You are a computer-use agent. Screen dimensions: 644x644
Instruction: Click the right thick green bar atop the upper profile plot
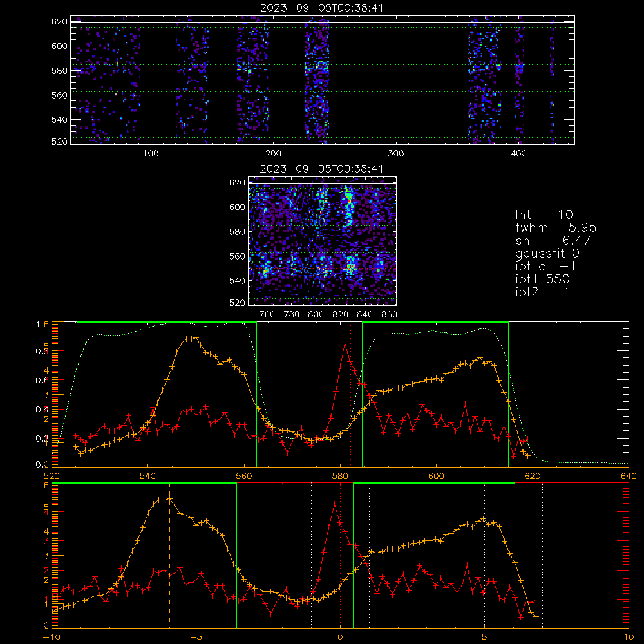coord(435,323)
